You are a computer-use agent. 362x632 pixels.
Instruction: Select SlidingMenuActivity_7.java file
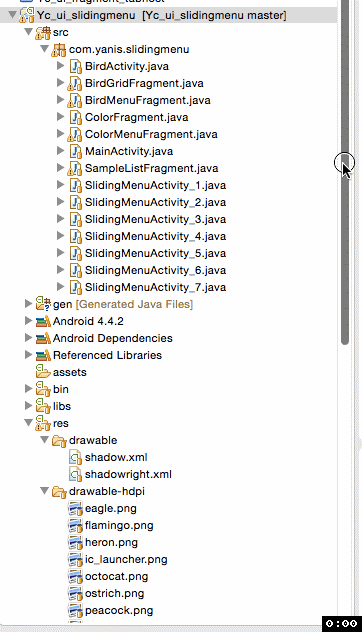pyautogui.click(x=155, y=287)
